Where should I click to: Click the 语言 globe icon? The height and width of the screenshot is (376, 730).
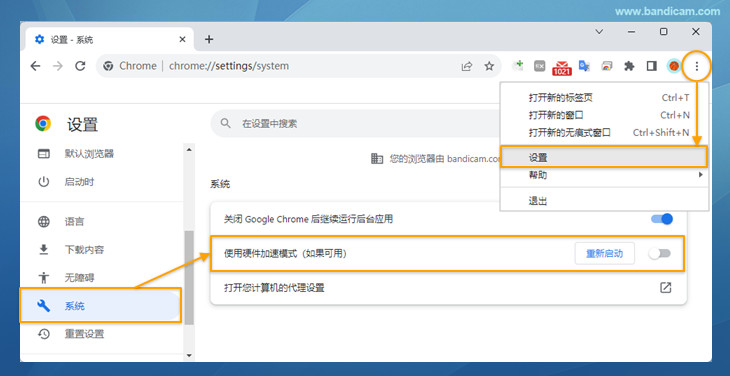pyautogui.click(x=44, y=222)
